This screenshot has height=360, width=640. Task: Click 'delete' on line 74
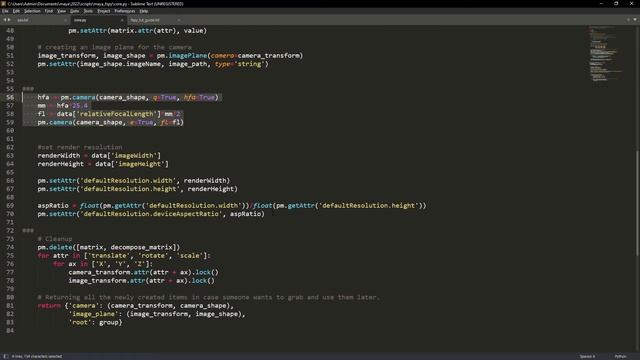61,247
